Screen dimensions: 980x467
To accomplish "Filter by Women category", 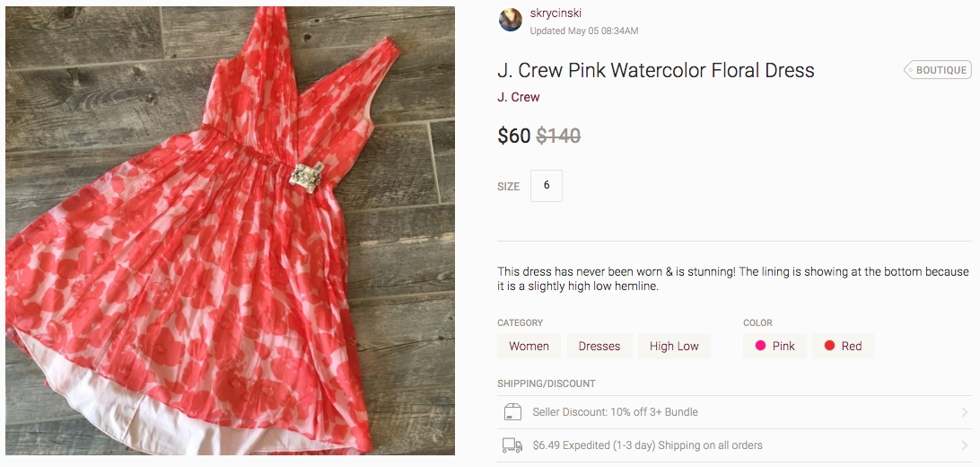I will [529, 346].
